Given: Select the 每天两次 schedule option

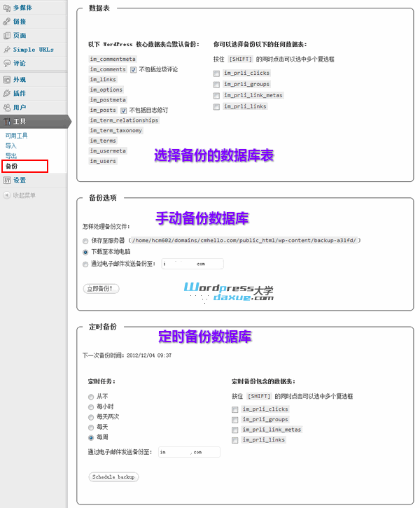Looking at the screenshot, I should 91,417.
